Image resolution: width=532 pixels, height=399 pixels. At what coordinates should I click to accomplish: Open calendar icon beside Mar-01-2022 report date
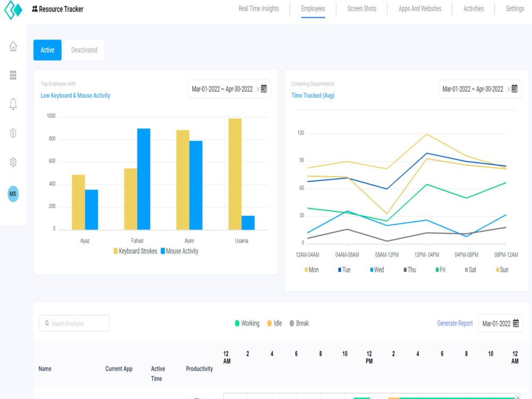click(516, 323)
